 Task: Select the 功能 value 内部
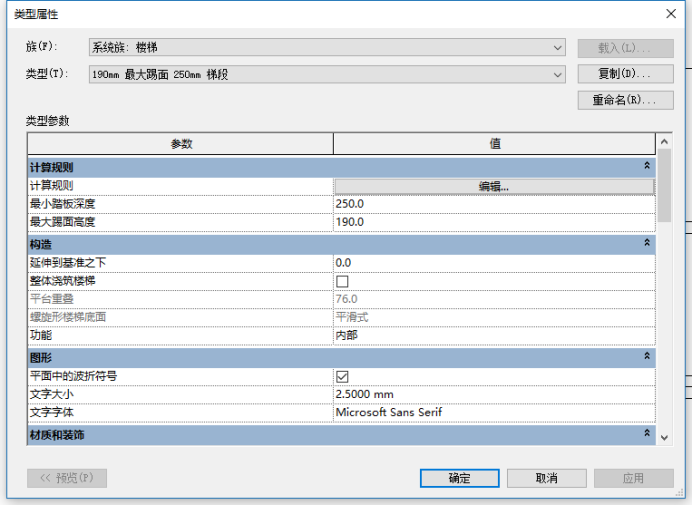coord(494,335)
